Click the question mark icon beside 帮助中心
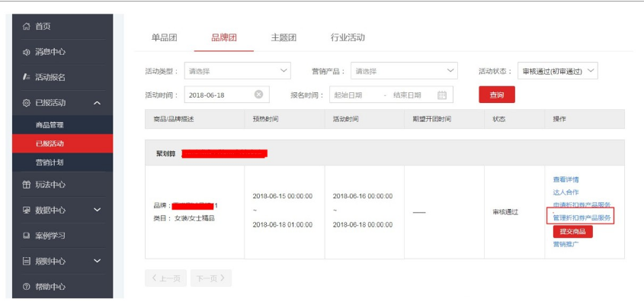644x302 pixels. (x=26, y=287)
